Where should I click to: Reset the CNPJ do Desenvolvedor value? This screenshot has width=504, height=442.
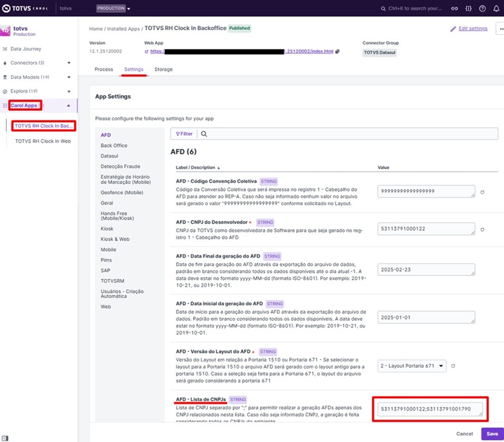[482, 229]
